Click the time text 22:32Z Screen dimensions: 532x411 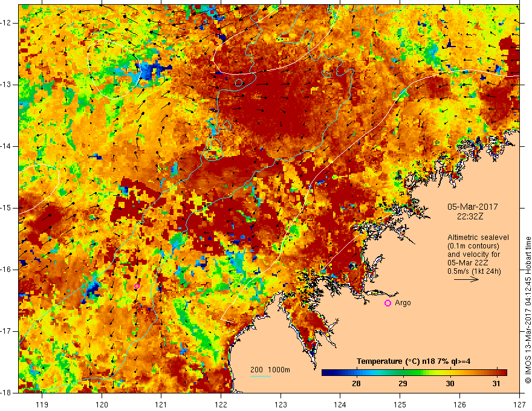click(470, 216)
